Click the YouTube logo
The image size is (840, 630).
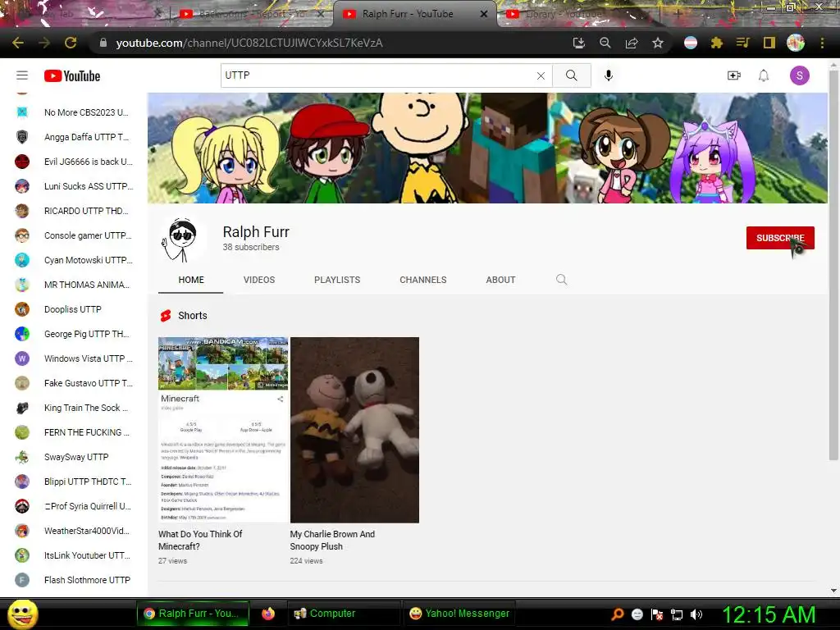coord(72,76)
